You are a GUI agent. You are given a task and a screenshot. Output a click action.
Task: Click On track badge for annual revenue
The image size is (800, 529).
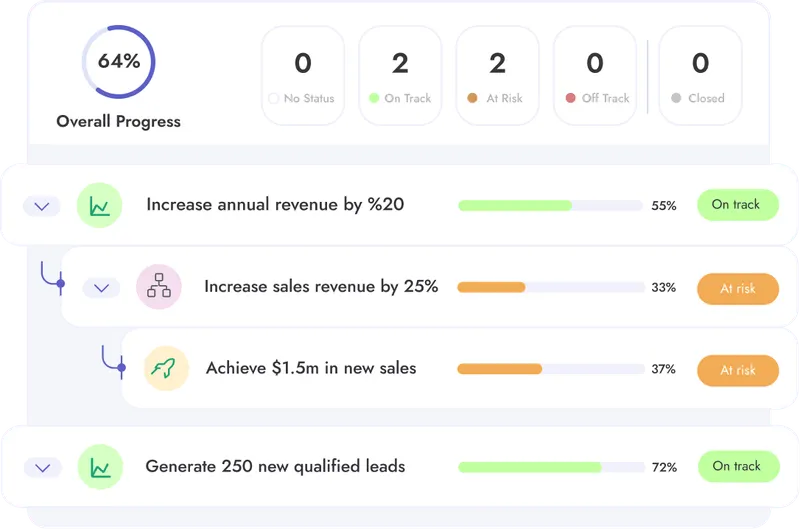click(738, 205)
